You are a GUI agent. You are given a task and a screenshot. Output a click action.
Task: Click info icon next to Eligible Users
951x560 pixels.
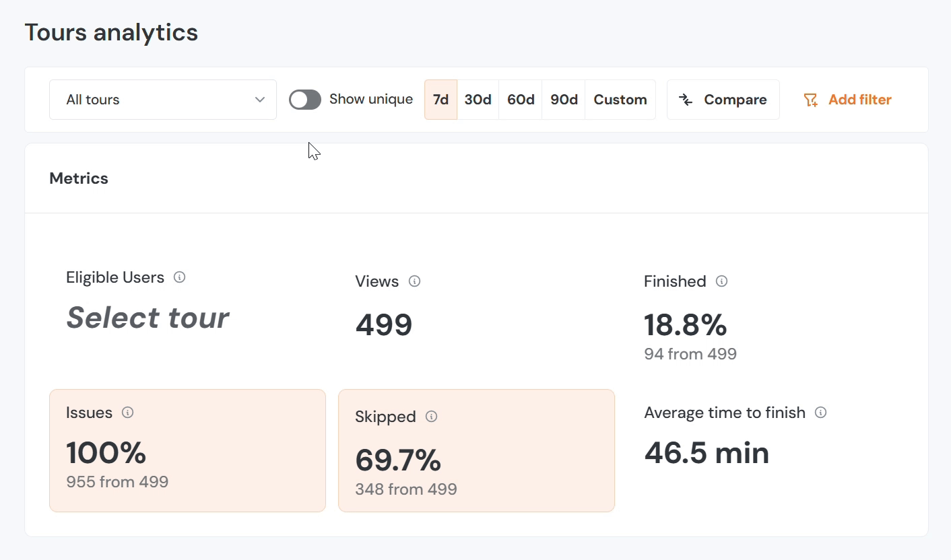(x=180, y=277)
